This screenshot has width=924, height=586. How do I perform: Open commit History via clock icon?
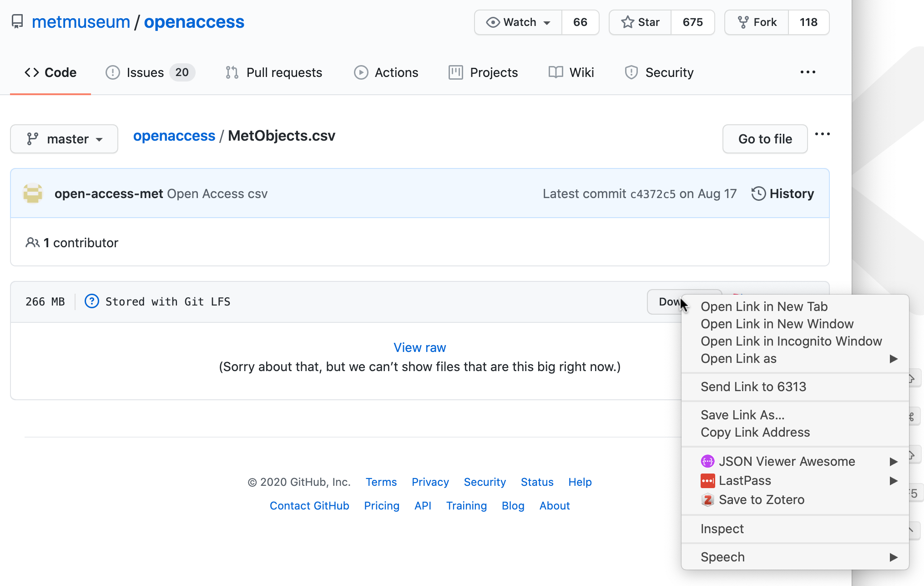758,194
